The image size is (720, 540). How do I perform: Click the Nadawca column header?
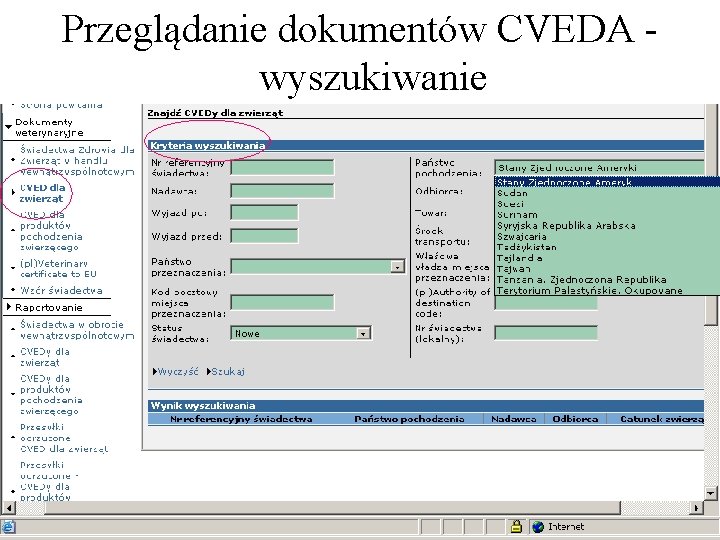(x=513, y=419)
